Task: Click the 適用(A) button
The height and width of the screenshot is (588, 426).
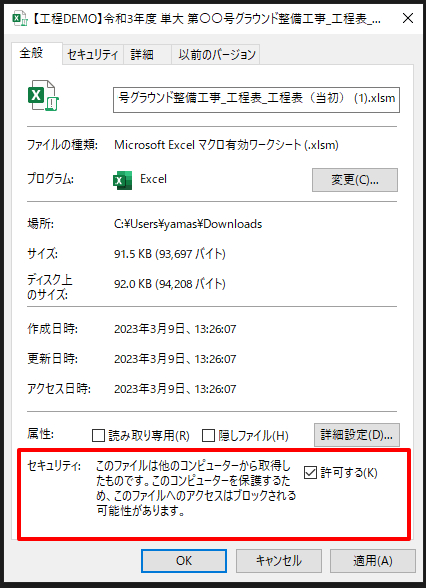Action: tap(373, 561)
